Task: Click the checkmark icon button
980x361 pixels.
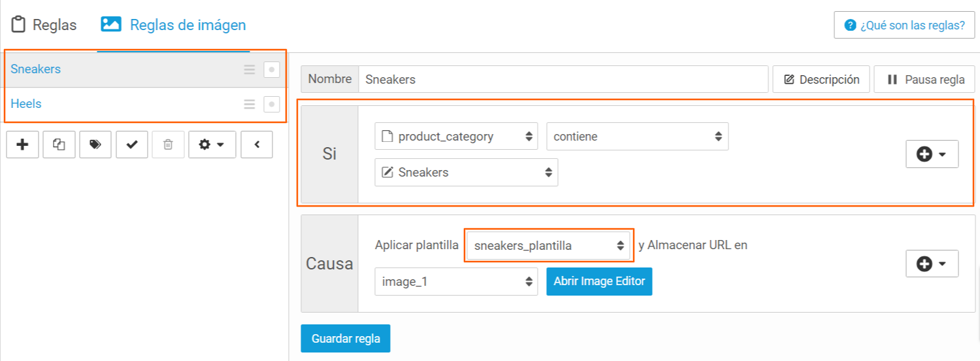Action: coord(132,145)
